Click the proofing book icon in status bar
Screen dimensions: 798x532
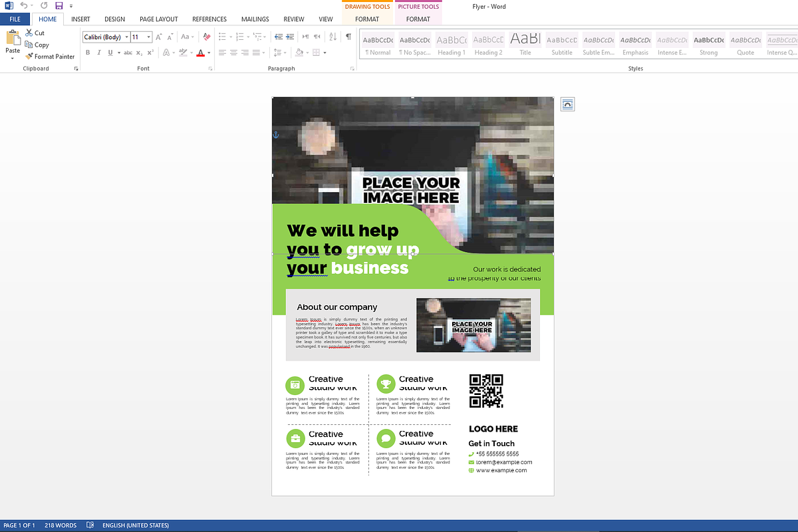pos(90,525)
